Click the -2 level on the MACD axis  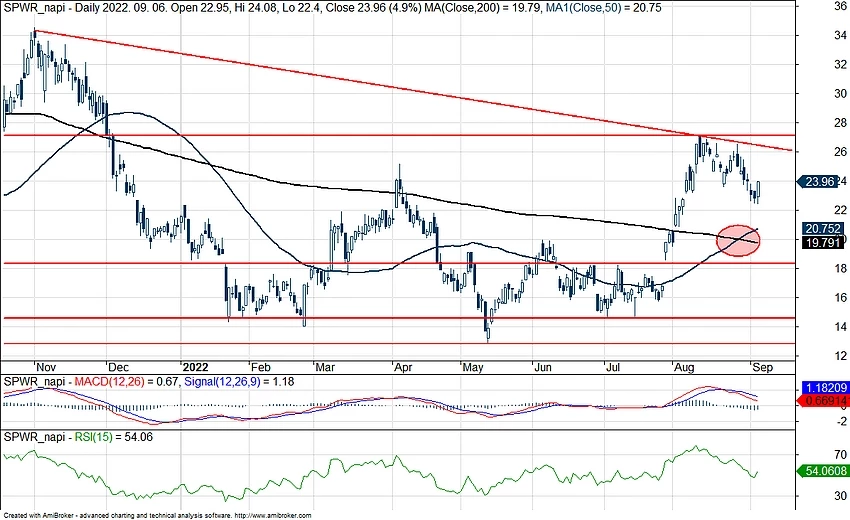point(841,421)
